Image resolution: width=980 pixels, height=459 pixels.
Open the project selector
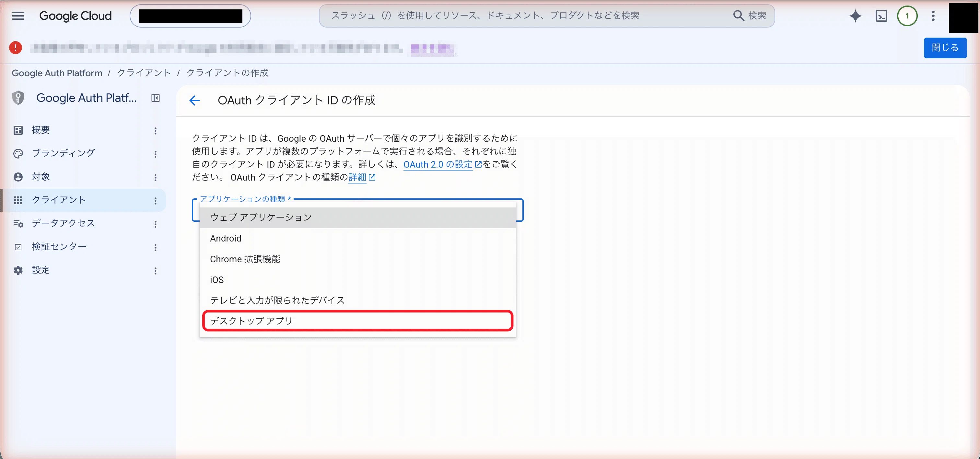(x=190, y=16)
